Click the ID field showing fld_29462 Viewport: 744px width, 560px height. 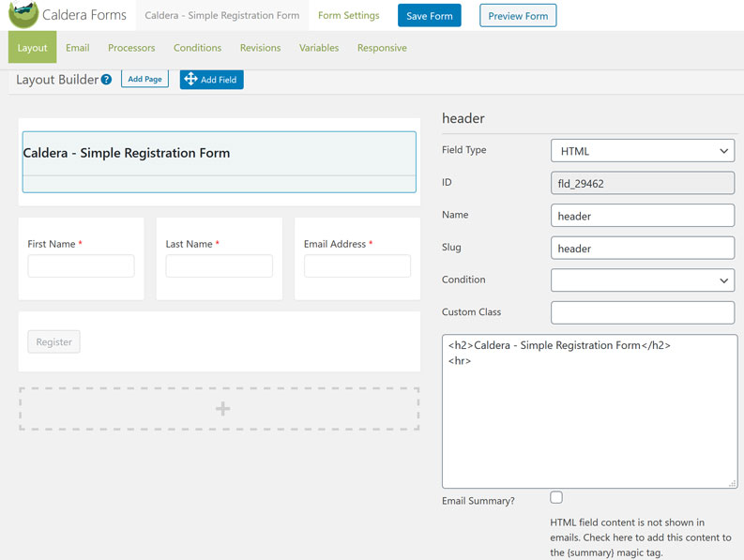tap(643, 183)
